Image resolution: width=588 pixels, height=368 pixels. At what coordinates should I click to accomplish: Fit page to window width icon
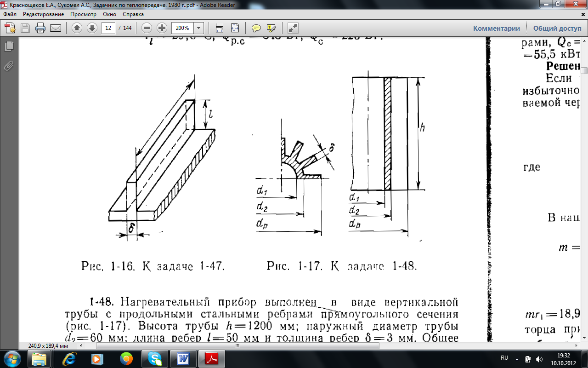coord(220,28)
